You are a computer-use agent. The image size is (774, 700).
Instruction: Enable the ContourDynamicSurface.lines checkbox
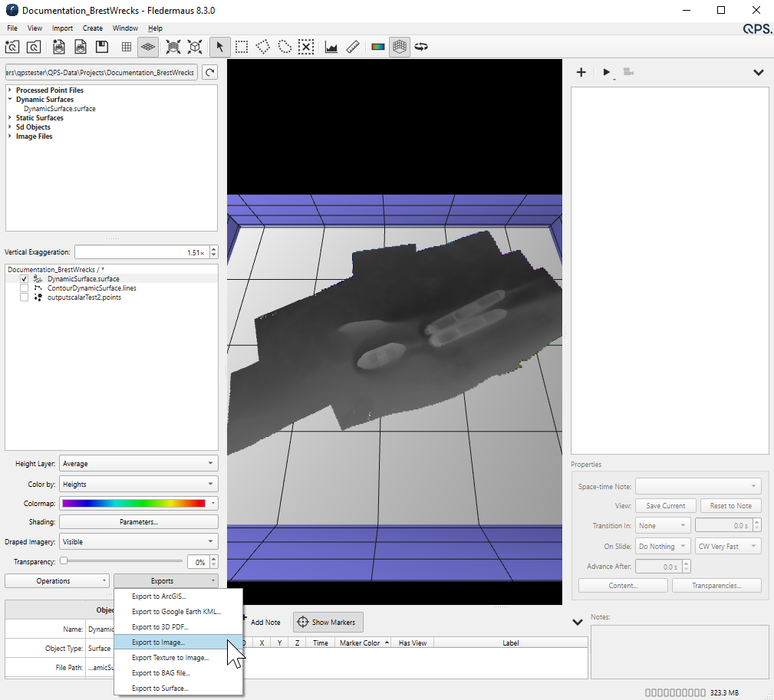pyautogui.click(x=25, y=288)
